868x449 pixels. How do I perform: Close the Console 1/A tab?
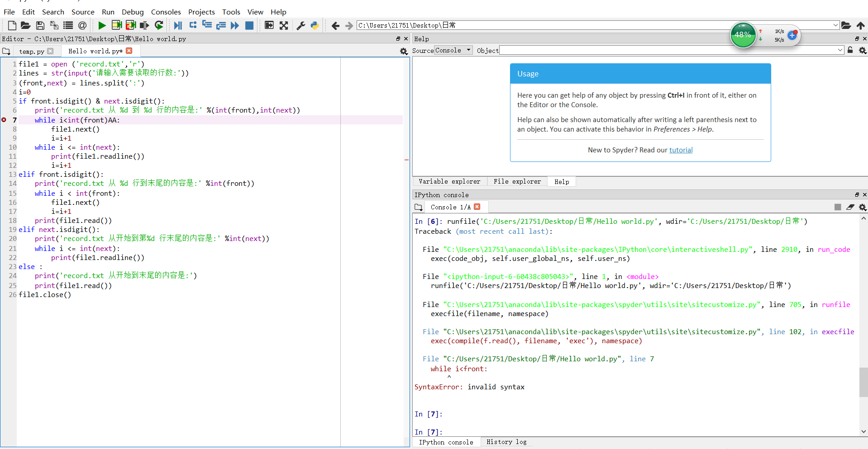point(477,207)
